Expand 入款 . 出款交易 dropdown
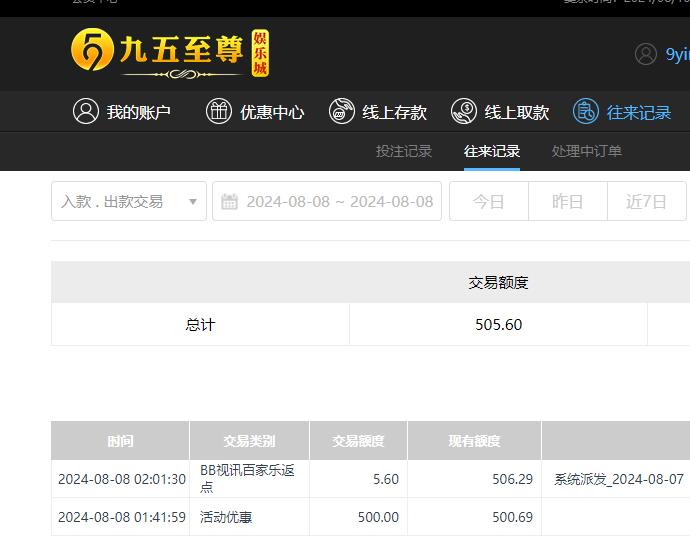Image resolution: width=690 pixels, height=536 pixels. tap(129, 201)
